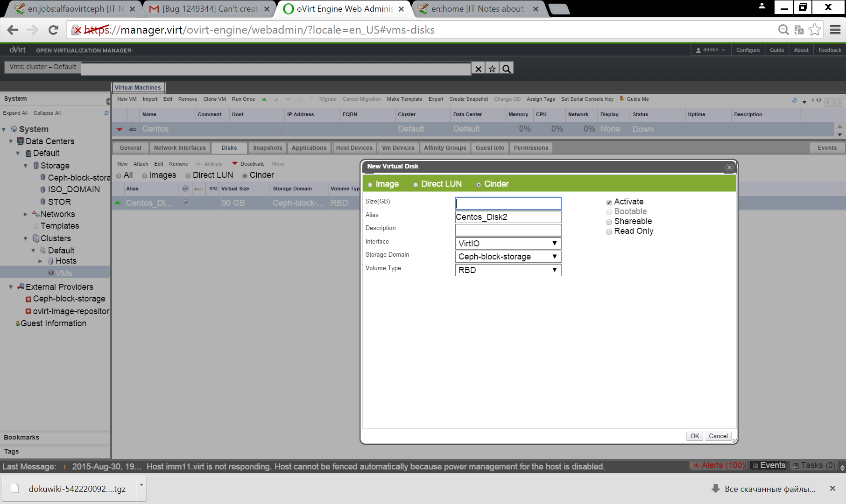Image resolution: width=846 pixels, height=504 pixels.
Task: Open Chrome menu hamburger icon
Action: [x=835, y=29]
